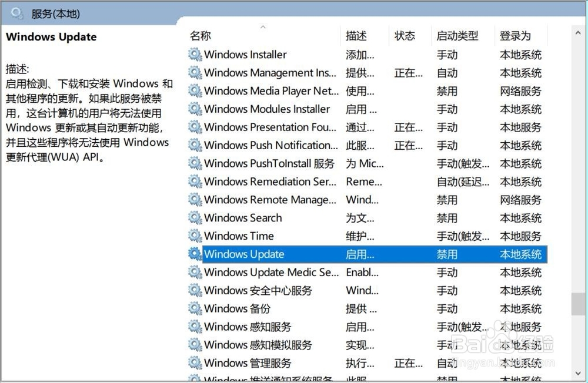This screenshot has height=383, width=588.
Task: Select the Windows 安全中心服务 entry
Action: point(258,291)
